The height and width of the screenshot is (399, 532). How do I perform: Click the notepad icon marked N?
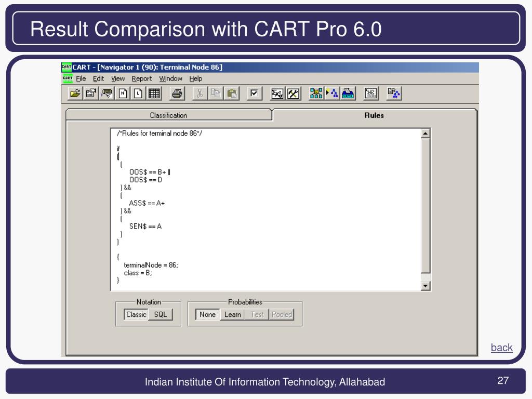click(123, 94)
